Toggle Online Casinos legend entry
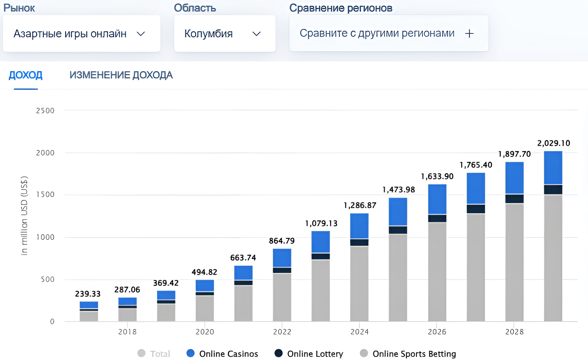 [x=222, y=353]
